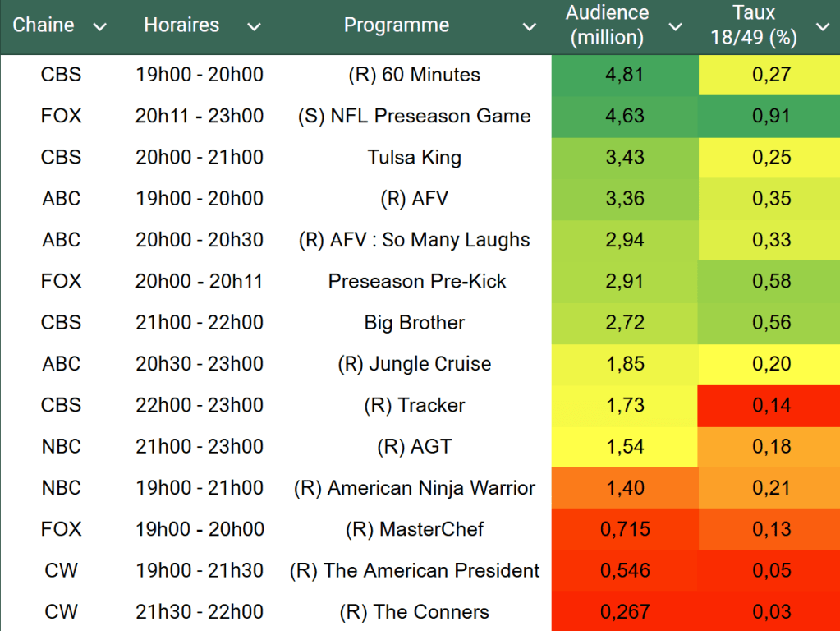
Task: Click the Jungle Cruise programme cell
Action: pyautogui.click(x=415, y=364)
